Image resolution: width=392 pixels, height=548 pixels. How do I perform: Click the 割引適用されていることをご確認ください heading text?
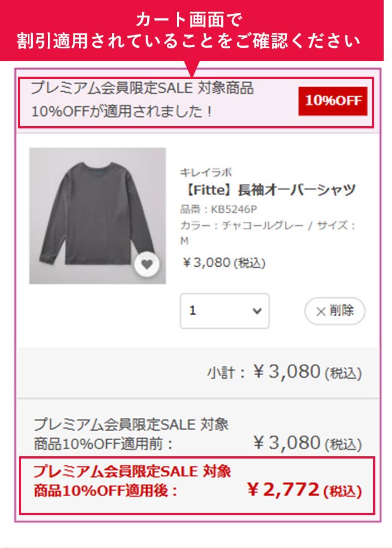pos(189,41)
